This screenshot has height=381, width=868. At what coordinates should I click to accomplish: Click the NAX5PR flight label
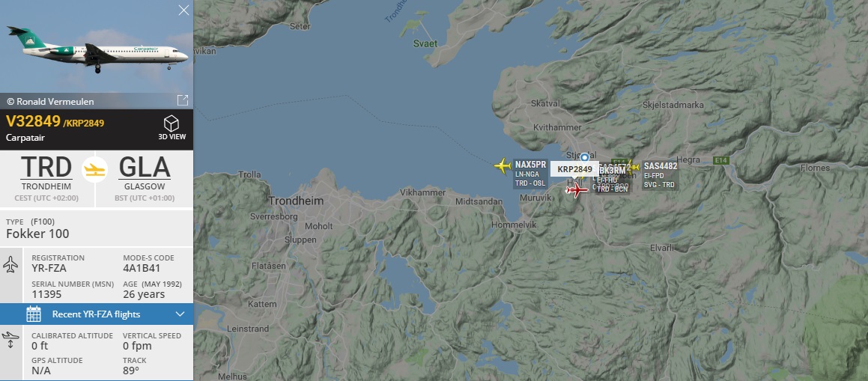pyautogui.click(x=530, y=164)
